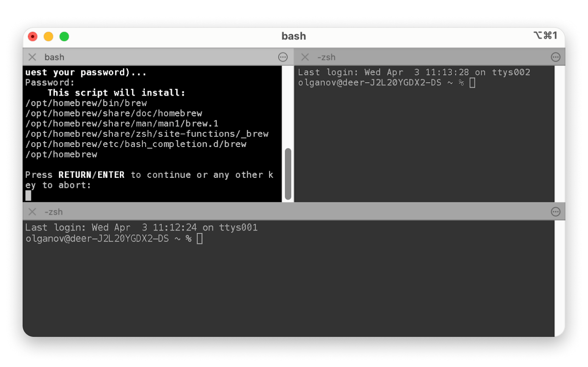588x367 pixels.
Task: Open the ellipsis menu of the bash pane
Action: click(283, 57)
